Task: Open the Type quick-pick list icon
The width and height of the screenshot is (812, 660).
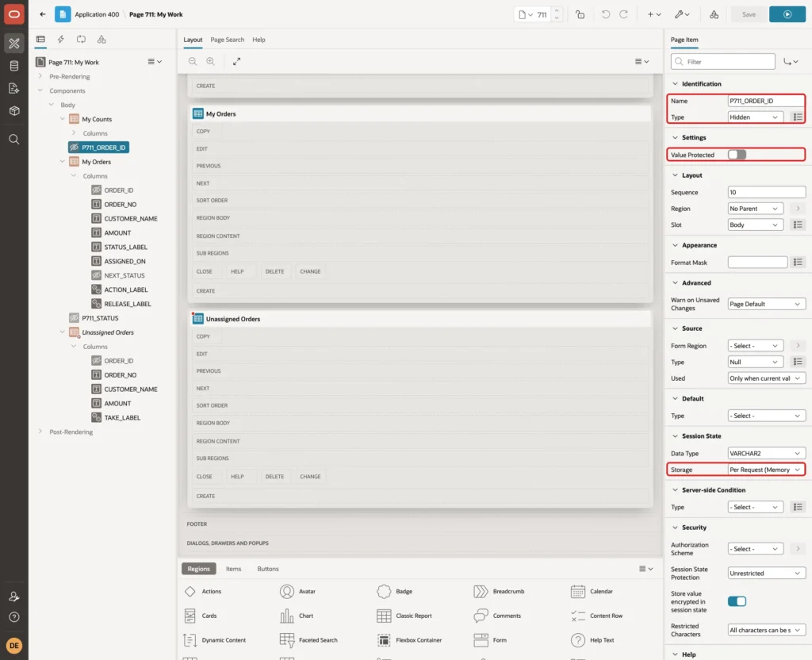Action: [798, 117]
